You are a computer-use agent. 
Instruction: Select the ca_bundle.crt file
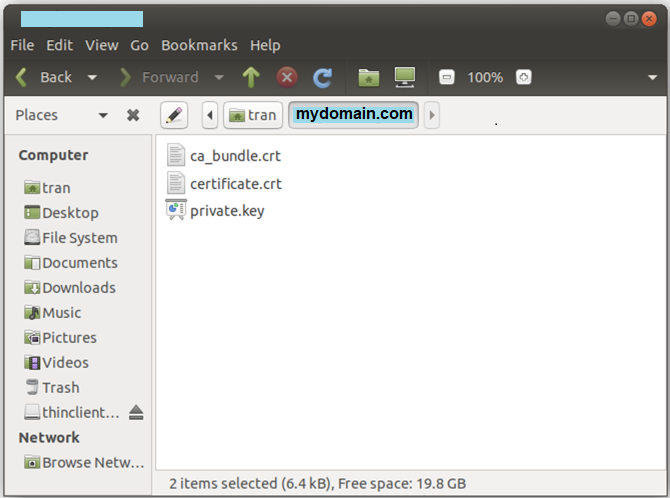235,156
